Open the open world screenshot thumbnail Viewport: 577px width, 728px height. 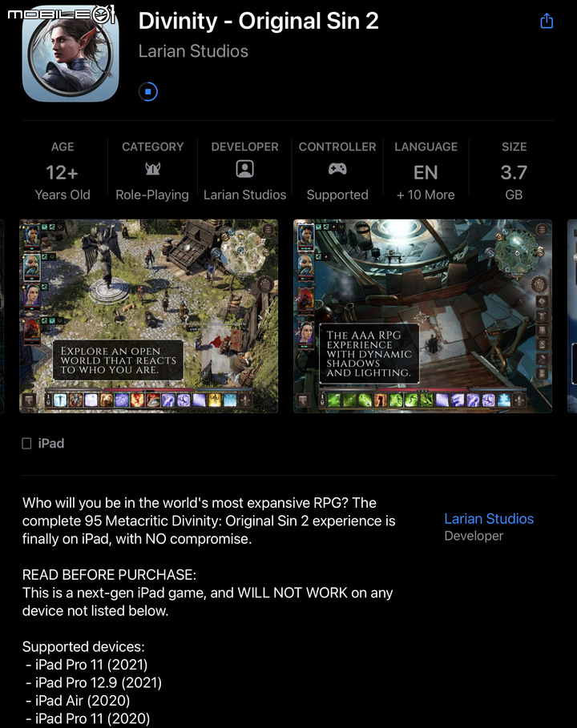149,316
